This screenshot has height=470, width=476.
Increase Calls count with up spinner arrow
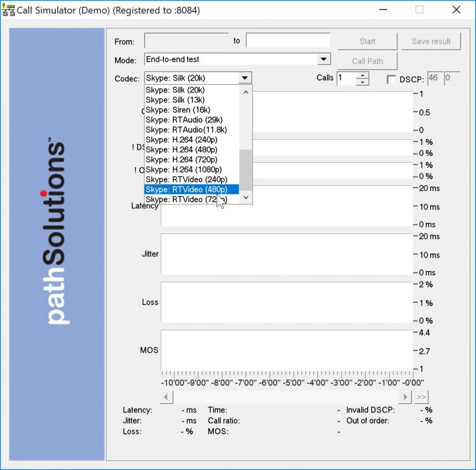tap(363, 75)
